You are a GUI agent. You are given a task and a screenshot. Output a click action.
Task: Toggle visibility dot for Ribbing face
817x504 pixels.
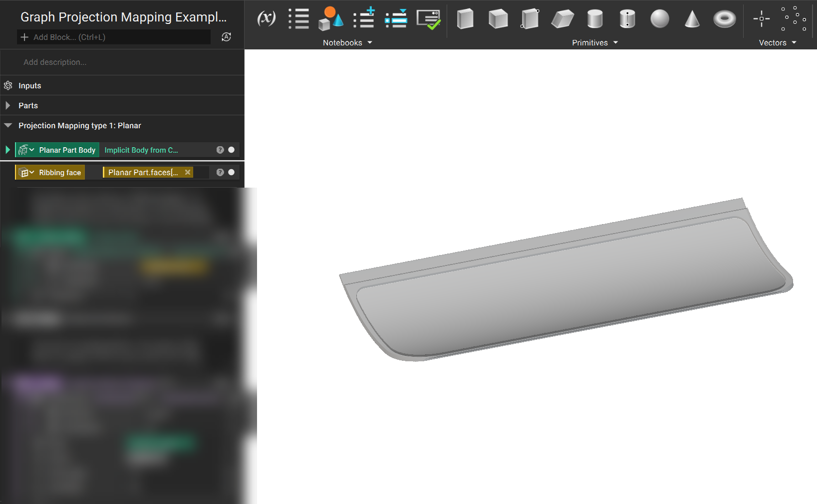click(x=231, y=172)
